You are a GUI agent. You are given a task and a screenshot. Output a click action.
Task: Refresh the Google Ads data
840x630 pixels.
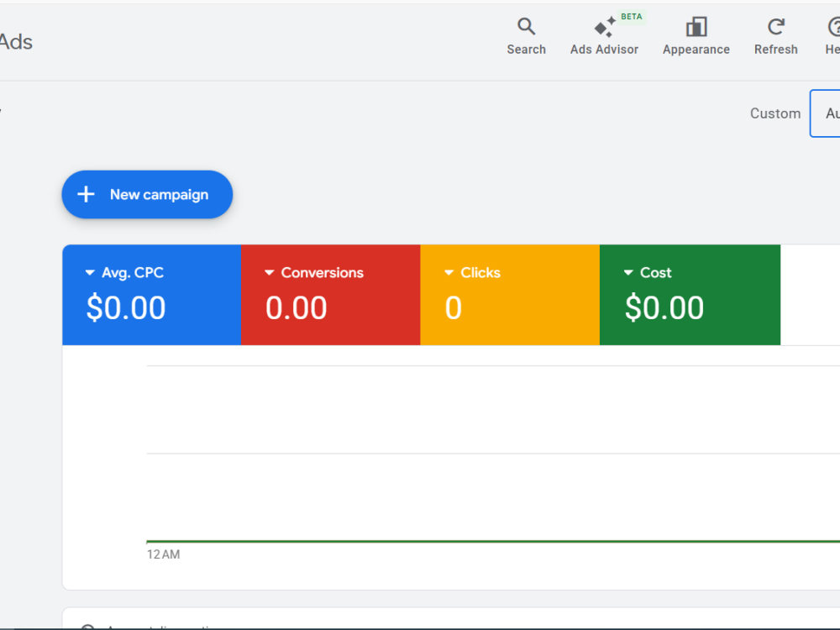(775, 36)
